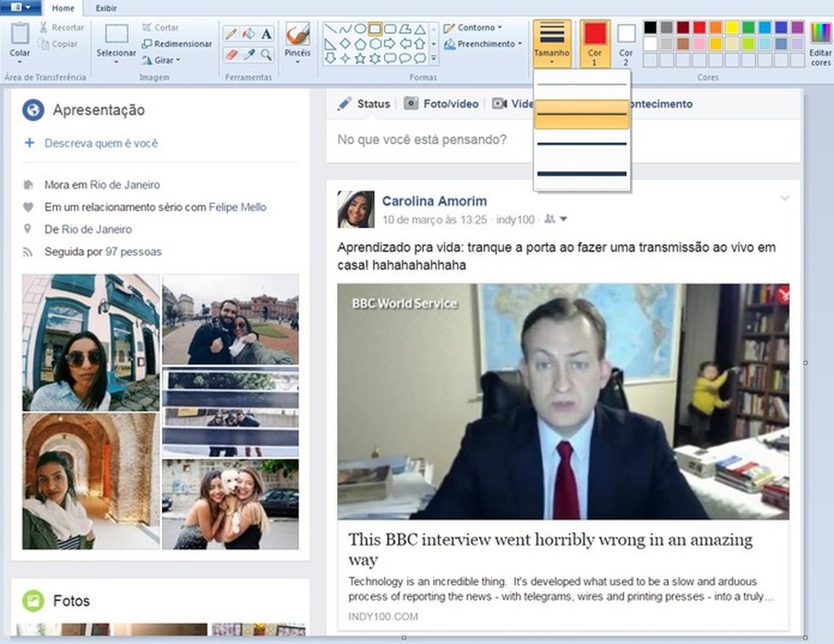Choose the Cloud callout shape
This screenshot has height=644, width=834.
coord(420,58)
